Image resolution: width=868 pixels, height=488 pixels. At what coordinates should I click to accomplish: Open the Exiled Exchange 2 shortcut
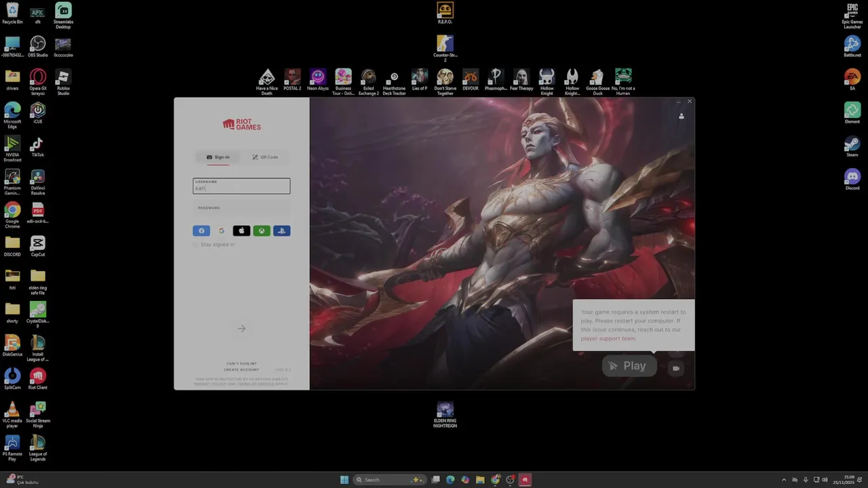click(x=369, y=82)
